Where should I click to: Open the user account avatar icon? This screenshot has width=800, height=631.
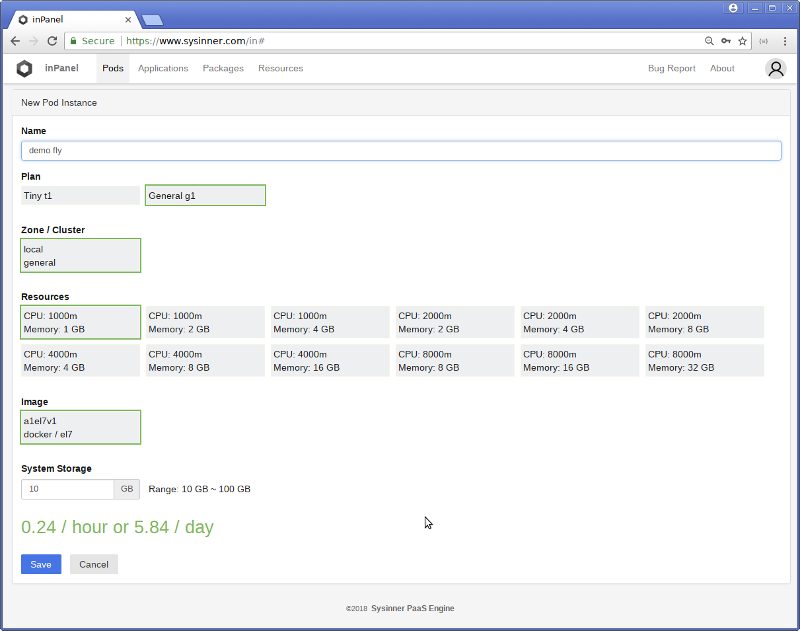click(x=776, y=68)
